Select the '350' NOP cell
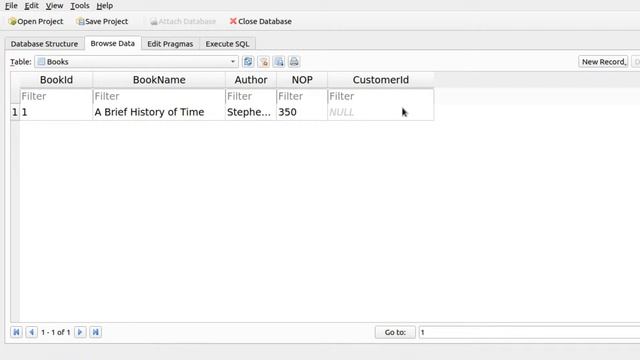640x360 pixels. [x=302, y=112]
